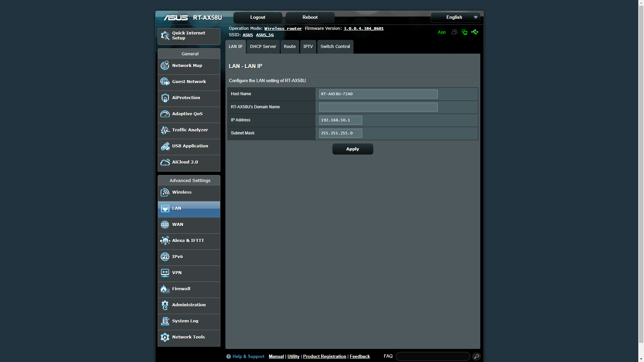Open the firmware version link
Viewport: 644px width, 362px height.
(363, 28)
